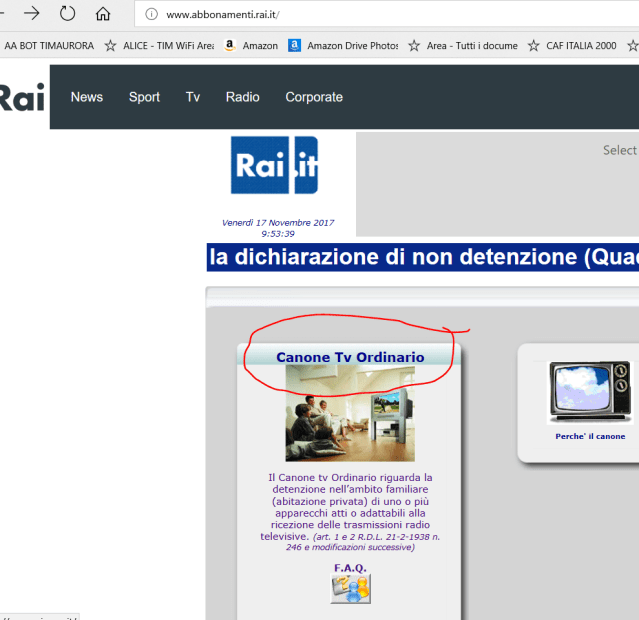
Task: Reload the page with the refresh icon
Action: [67, 14]
